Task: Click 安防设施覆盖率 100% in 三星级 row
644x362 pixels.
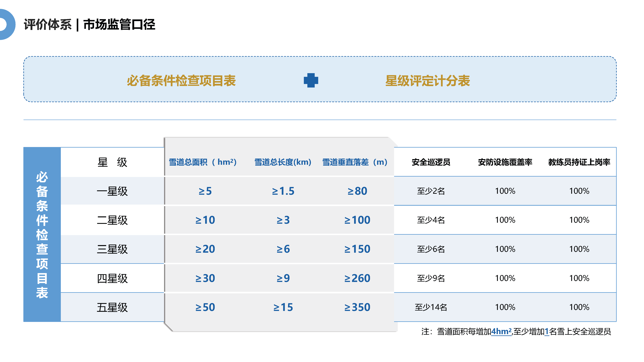Action: 505,249
